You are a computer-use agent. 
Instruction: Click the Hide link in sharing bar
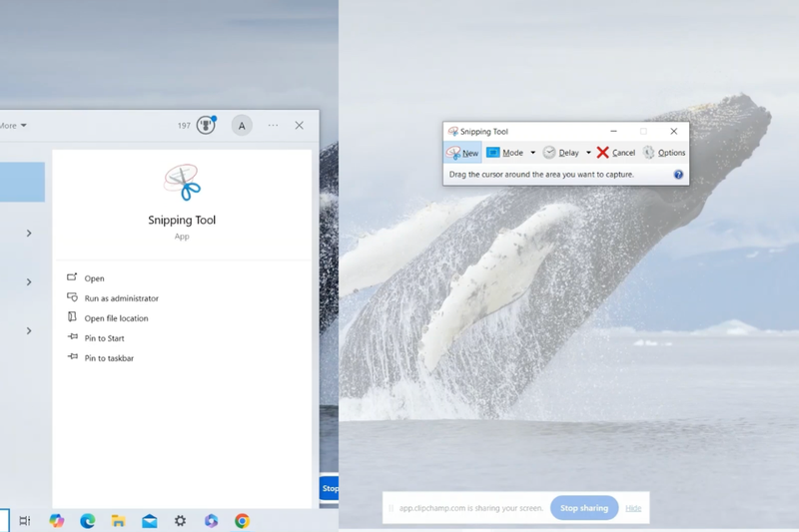[633, 508]
